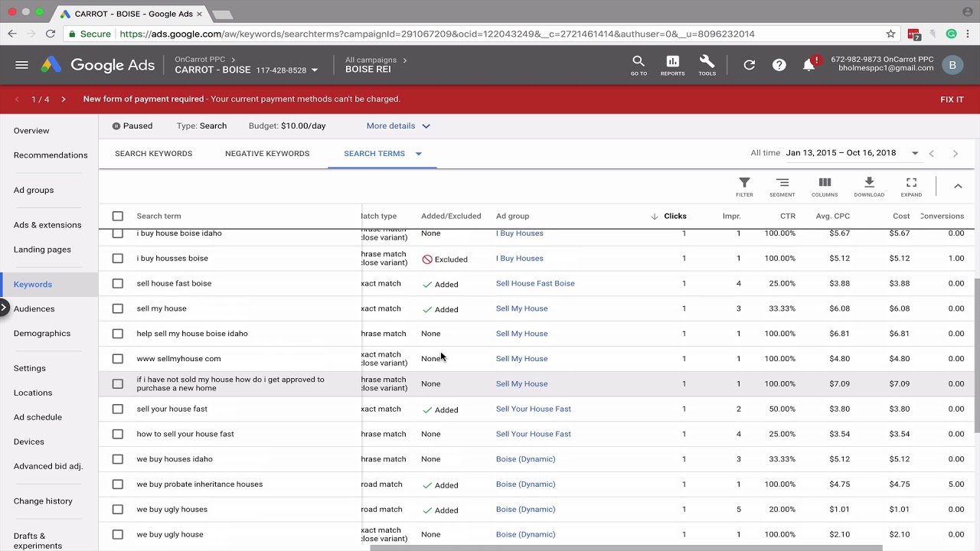Click the vertical page scrollbar
Image resolution: width=980 pixels, height=551 pixels.
(977, 356)
